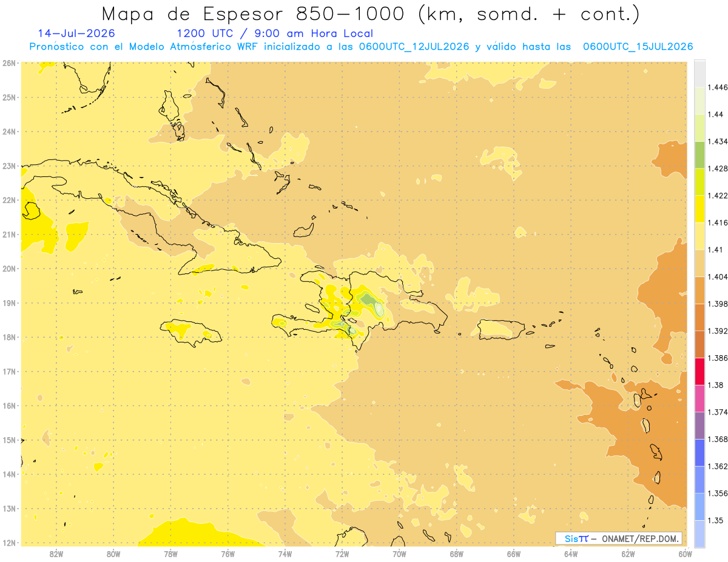This screenshot has width=728, height=562.
Task: Click the latitude label '19N'
Action: pyautogui.click(x=8, y=303)
